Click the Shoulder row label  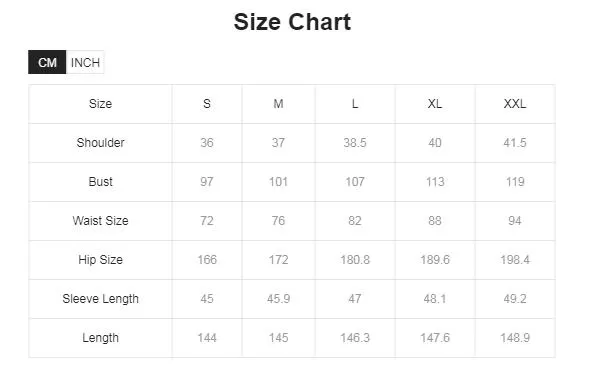click(100, 143)
